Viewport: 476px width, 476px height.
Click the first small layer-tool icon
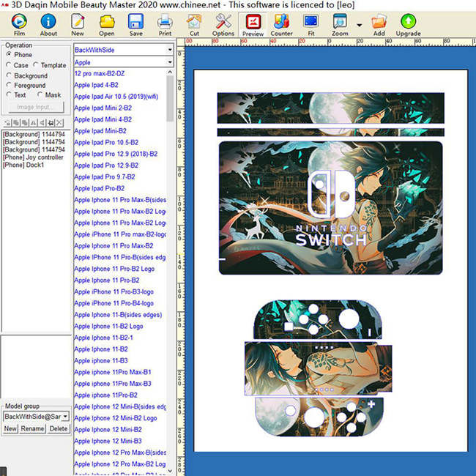pyautogui.click(x=7, y=122)
